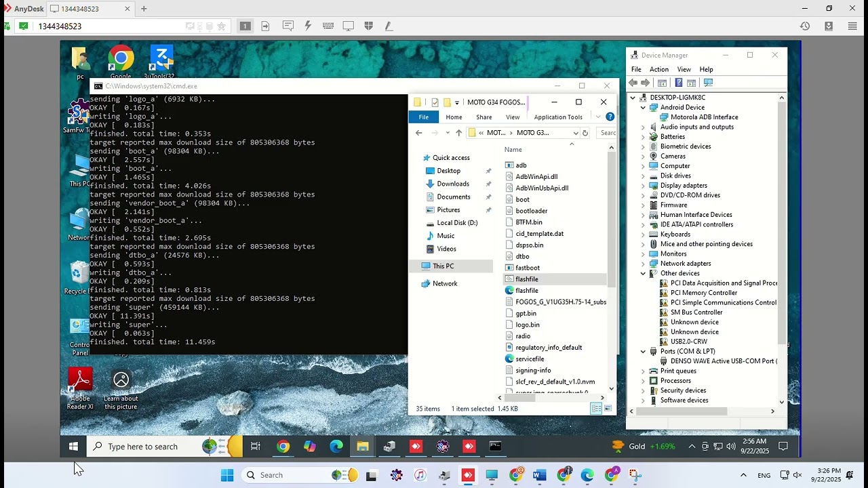
Task: Click Device Manager help question-mark toolbar icon
Action: [678, 83]
